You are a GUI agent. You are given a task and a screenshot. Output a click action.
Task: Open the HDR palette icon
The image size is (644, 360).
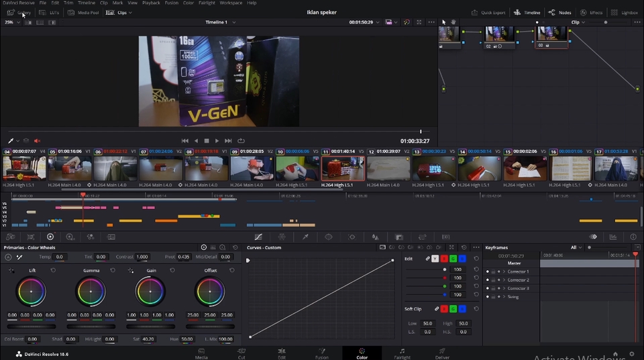click(x=70, y=237)
